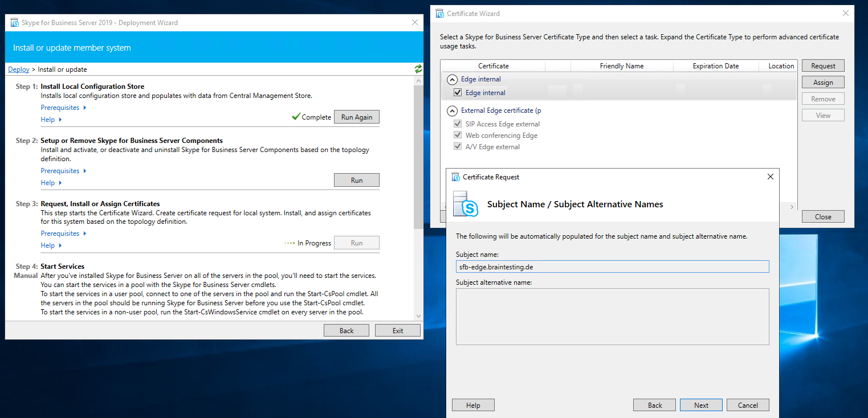Screen dimensions: 868x418
Task: Collapse the External Edge certificate group
Action: click(x=452, y=110)
